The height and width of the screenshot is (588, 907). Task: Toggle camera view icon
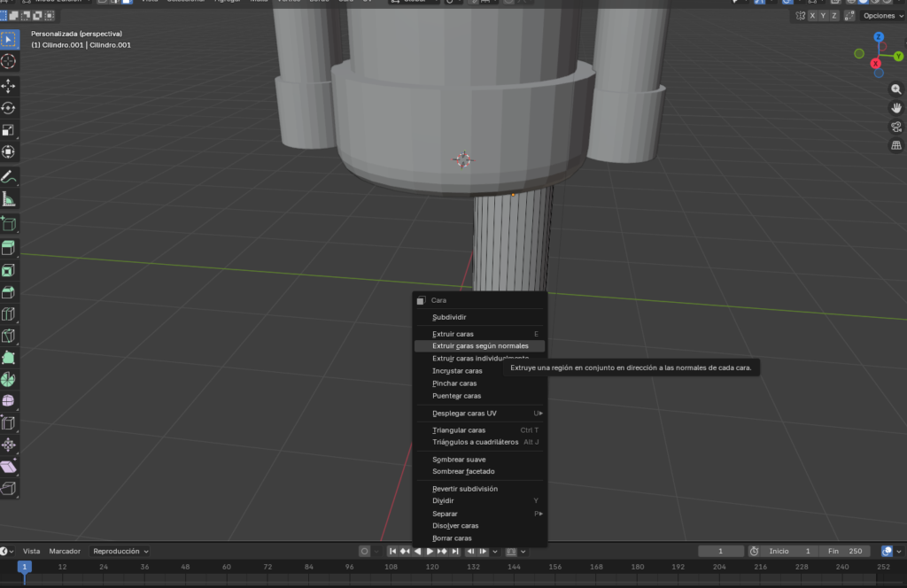point(895,127)
